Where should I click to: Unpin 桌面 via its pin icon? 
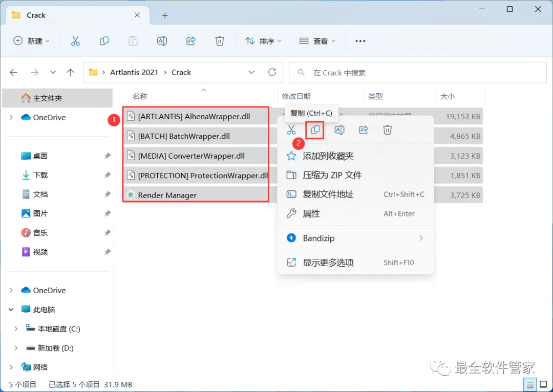point(108,156)
